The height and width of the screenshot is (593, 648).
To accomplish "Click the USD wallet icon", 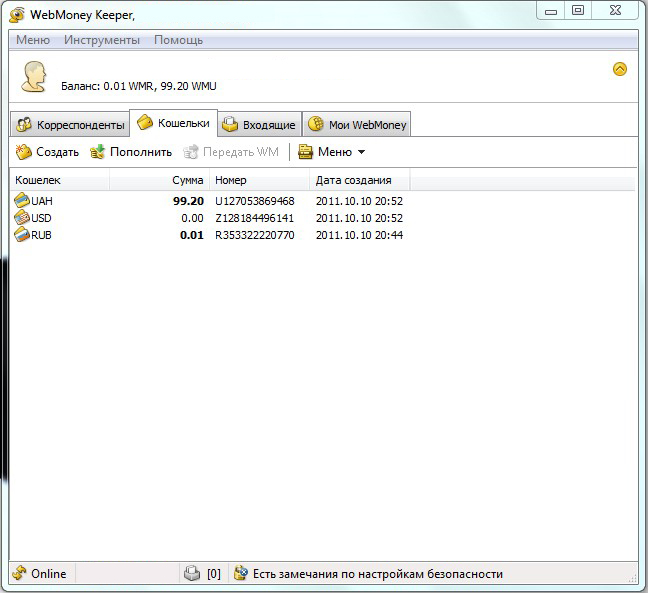I will pyautogui.click(x=22, y=217).
